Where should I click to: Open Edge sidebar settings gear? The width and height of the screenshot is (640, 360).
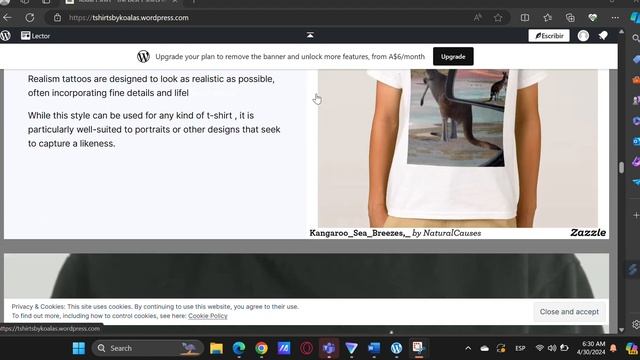point(636,324)
